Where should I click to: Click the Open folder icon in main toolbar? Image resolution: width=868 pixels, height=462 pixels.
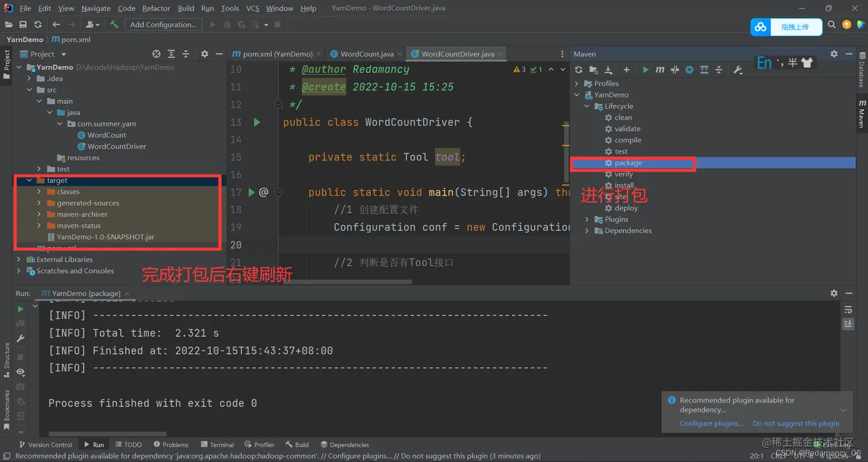pyautogui.click(x=9, y=25)
